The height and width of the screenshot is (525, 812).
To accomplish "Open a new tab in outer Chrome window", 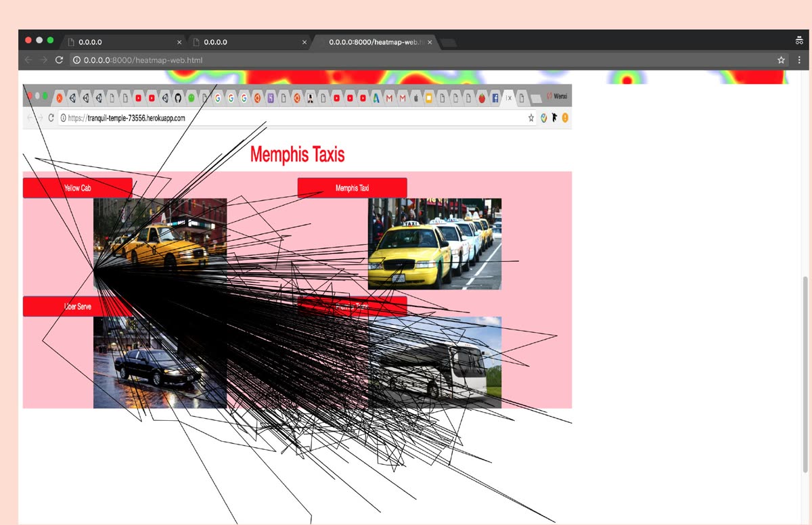I will (449, 43).
